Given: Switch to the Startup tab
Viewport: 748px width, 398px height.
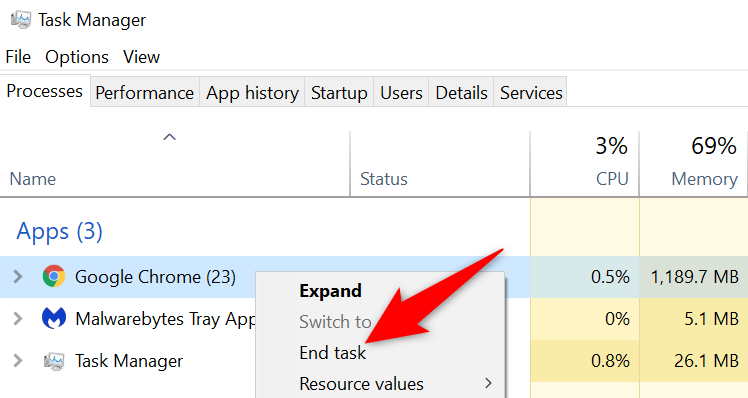Looking at the screenshot, I should [x=339, y=93].
